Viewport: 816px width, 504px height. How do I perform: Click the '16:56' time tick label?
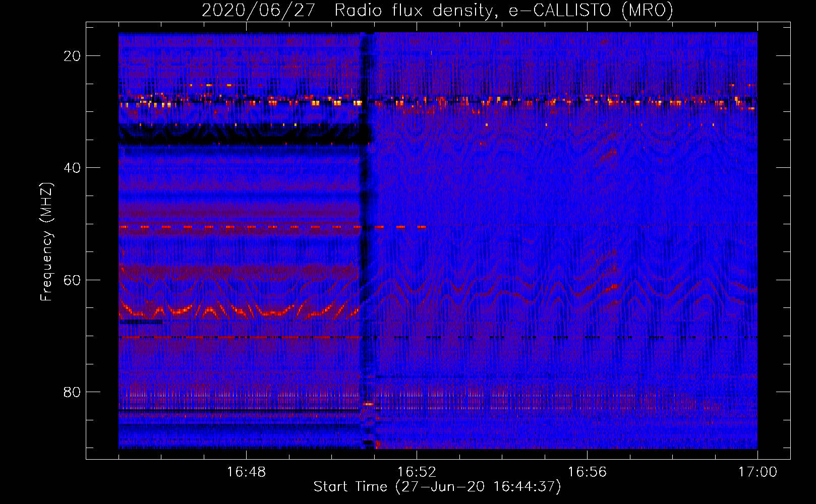tap(587, 472)
